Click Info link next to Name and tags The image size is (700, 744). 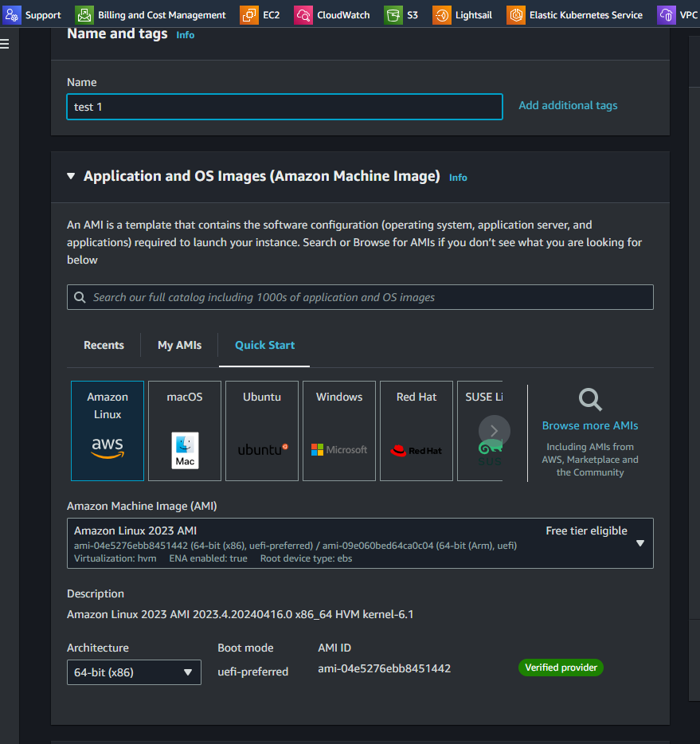click(185, 35)
